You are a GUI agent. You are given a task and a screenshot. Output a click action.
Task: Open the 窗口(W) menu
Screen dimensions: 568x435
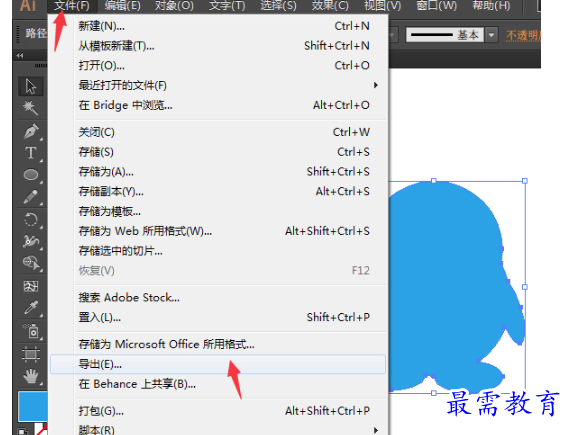tap(437, 5)
